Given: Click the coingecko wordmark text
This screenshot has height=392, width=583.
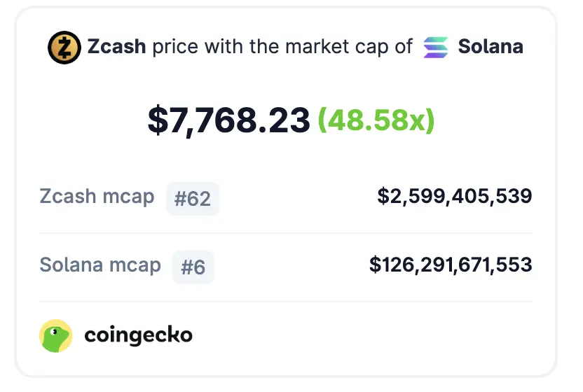Looking at the screenshot, I should (x=138, y=336).
